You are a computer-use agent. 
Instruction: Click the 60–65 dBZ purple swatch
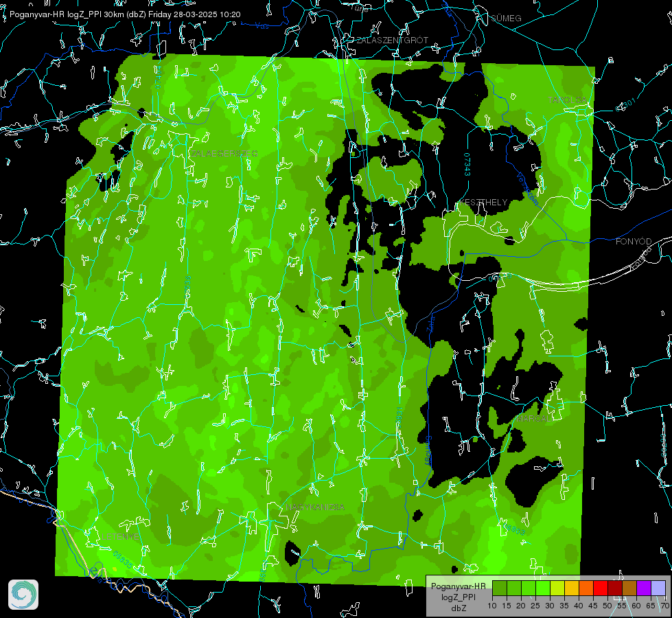644,588
